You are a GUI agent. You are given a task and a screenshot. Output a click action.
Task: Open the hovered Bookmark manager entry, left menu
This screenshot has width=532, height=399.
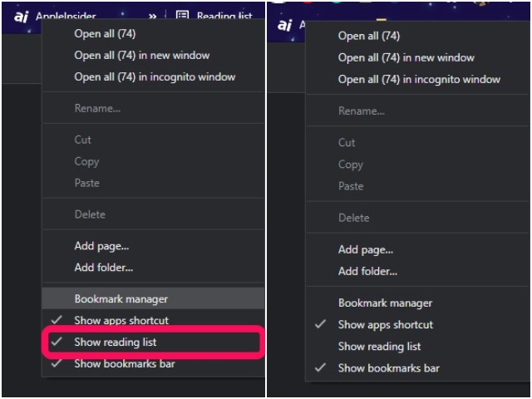121,298
